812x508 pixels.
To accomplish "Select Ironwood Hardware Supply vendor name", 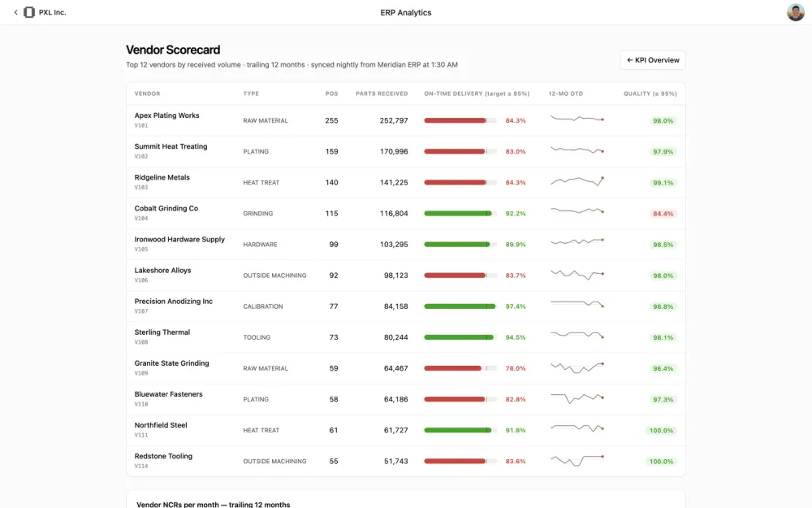I will [179, 240].
